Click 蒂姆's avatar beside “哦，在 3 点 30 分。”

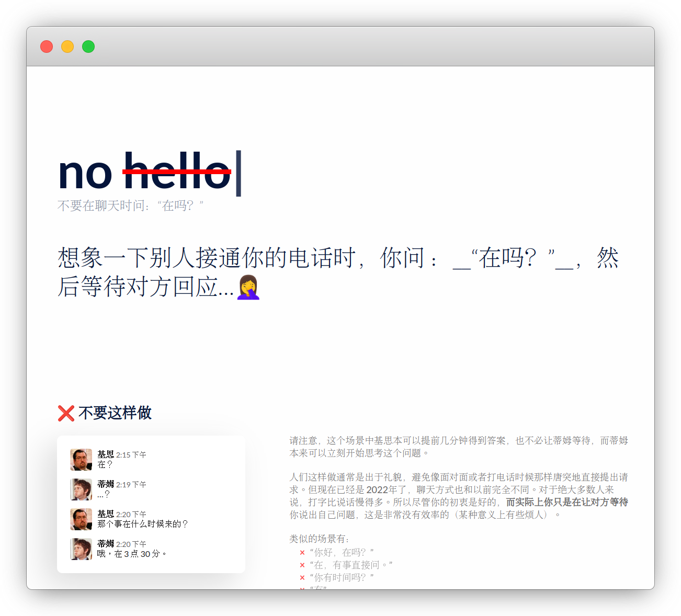click(81, 549)
